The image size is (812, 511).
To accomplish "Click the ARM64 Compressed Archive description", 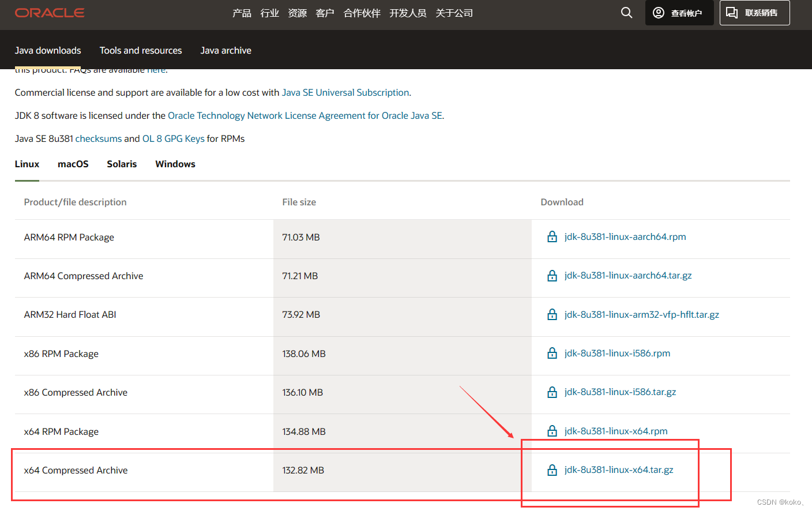I will [84, 276].
